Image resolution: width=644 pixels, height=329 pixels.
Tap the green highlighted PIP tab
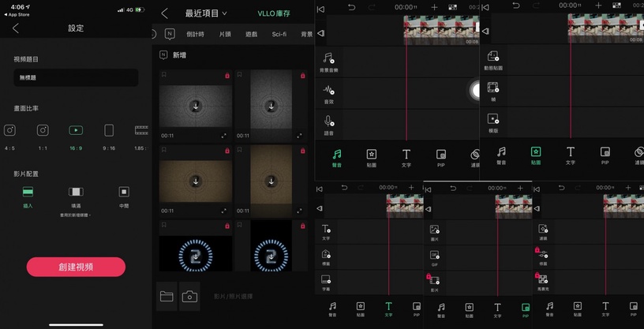click(525, 311)
